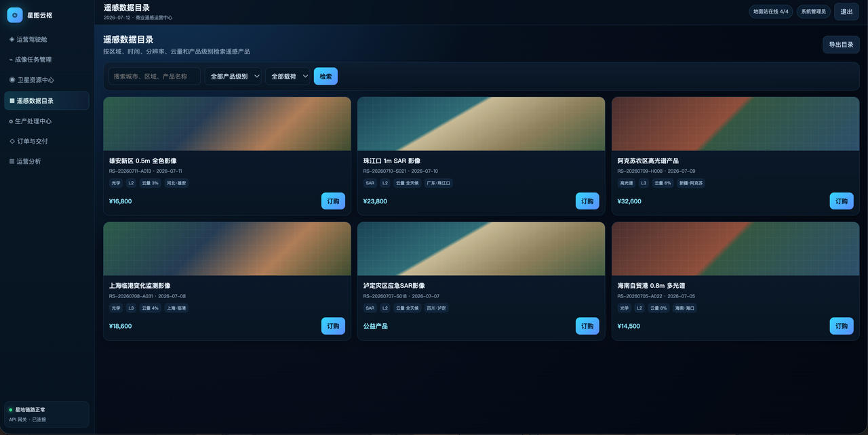Click product ID RS-20260705-A022
The width and height of the screenshot is (868, 435).
click(639, 296)
